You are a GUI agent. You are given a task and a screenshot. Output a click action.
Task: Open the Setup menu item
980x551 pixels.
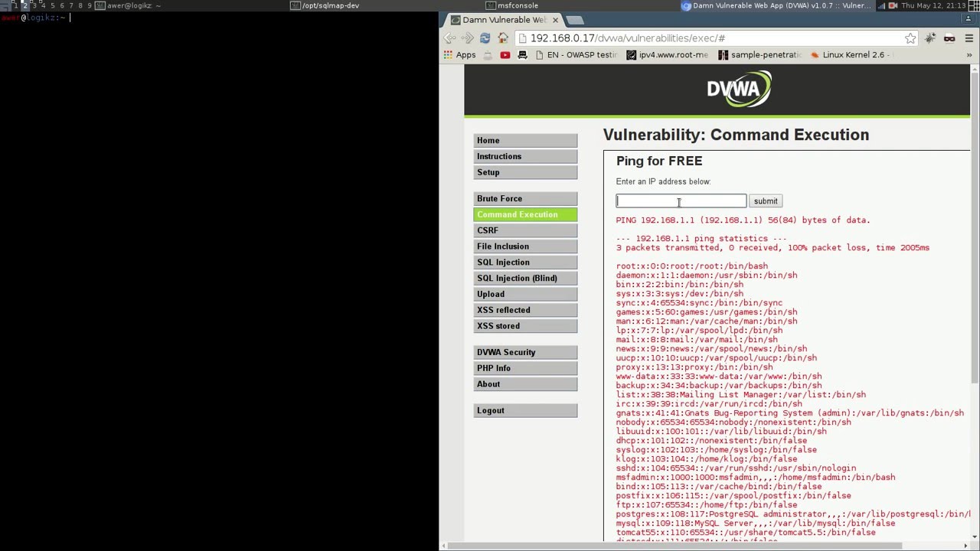click(525, 173)
